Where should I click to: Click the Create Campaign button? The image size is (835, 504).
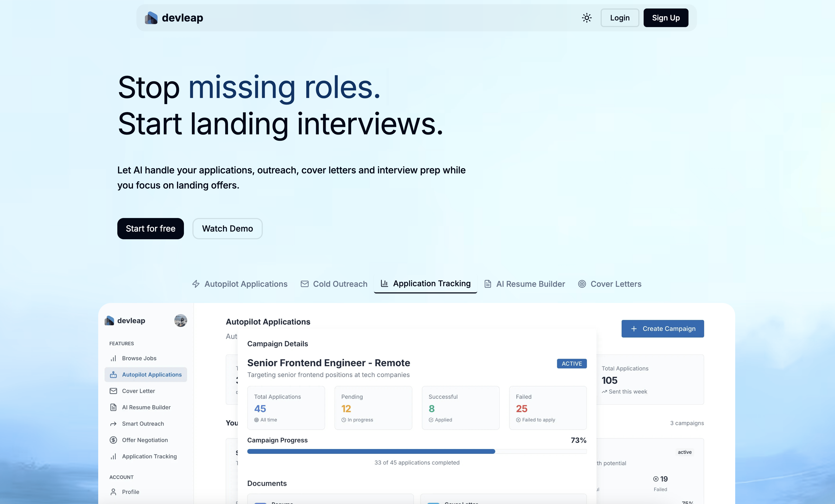(x=662, y=328)
